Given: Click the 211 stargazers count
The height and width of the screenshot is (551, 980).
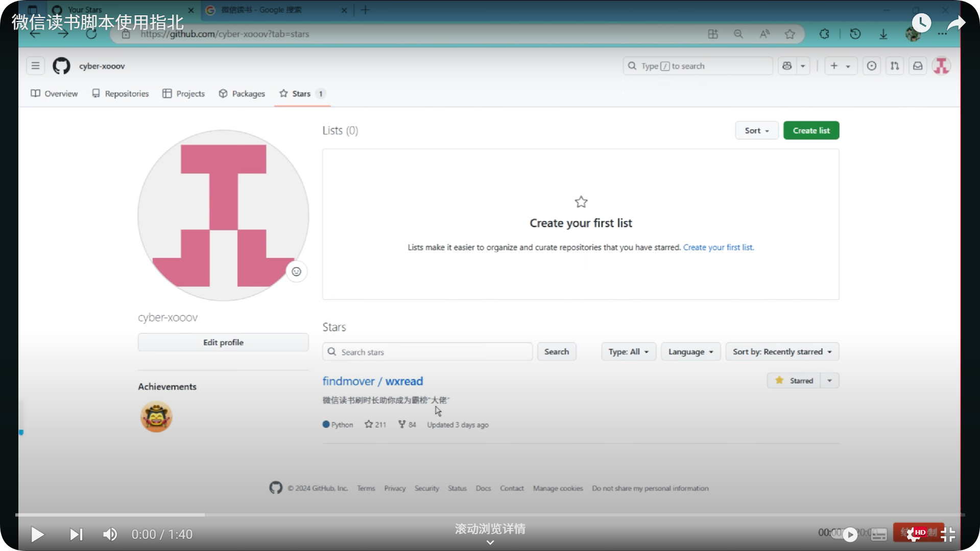Looking at the screenshot, I should tap(375, 425).
